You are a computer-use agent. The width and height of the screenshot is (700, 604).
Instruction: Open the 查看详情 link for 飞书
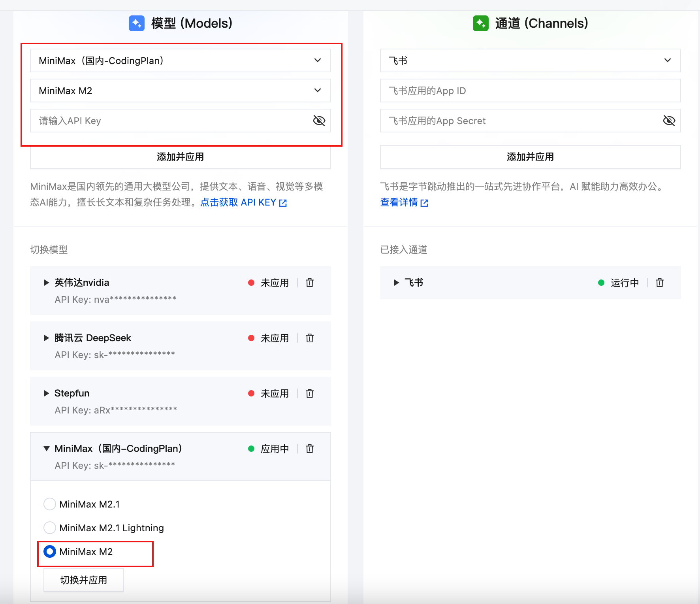[404, 202]
